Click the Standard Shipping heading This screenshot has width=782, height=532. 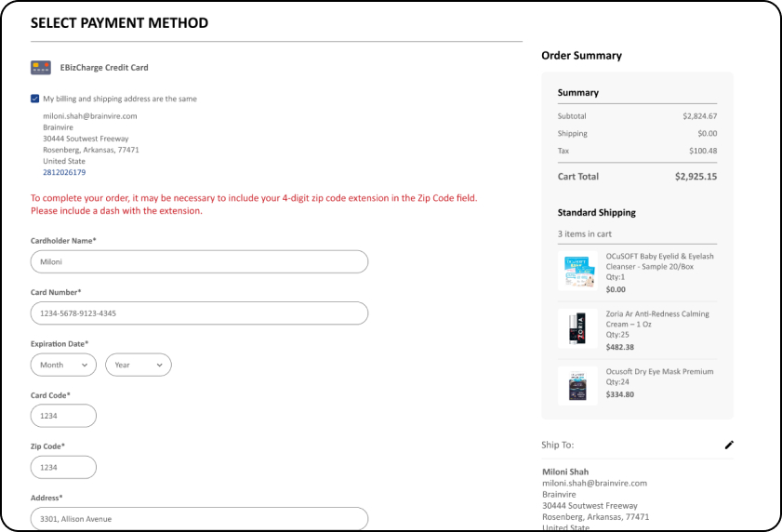(x=596, y=213)
